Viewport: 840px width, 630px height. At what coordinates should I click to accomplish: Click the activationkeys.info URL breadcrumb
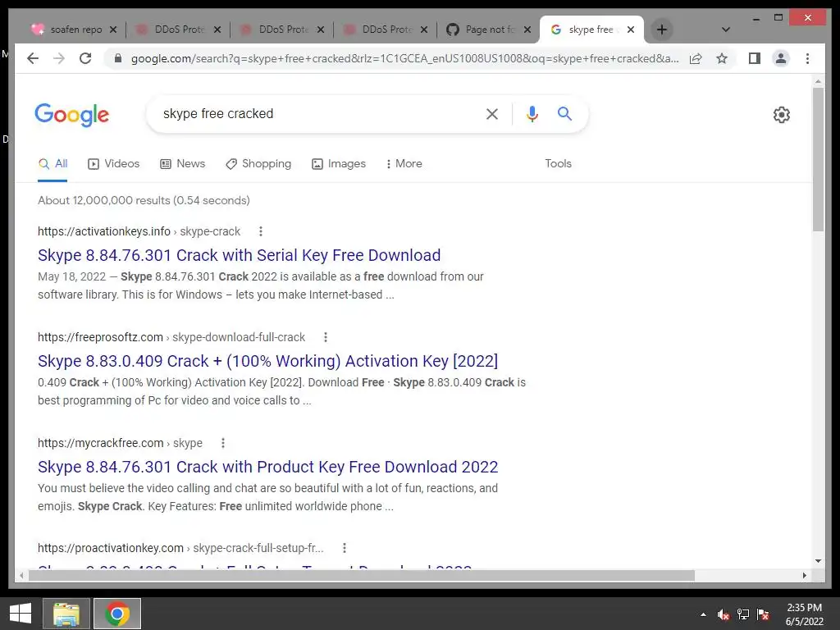click(x=139, y=231)
